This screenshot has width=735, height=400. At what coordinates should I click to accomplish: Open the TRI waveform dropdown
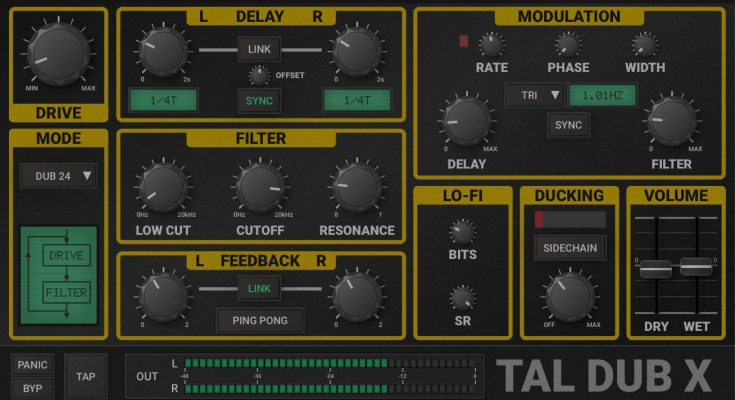(x=533, y=96)
